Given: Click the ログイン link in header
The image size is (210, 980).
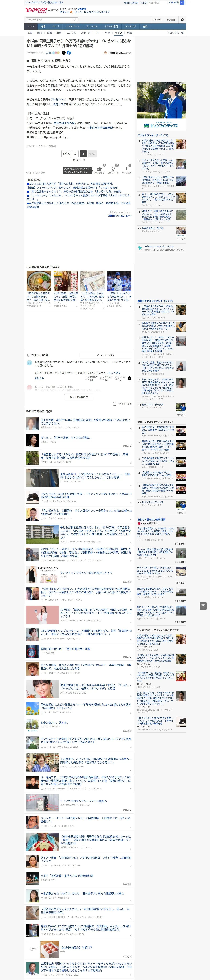Looking at the screenshot, I should 64,12.
